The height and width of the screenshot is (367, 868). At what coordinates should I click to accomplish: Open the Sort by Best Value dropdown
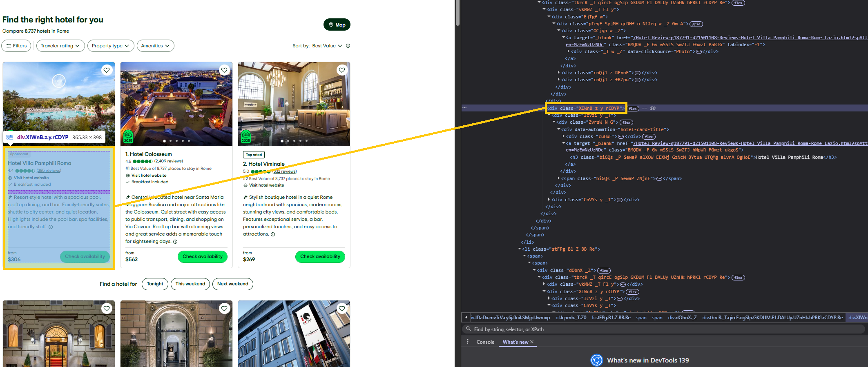click(327, 46)
